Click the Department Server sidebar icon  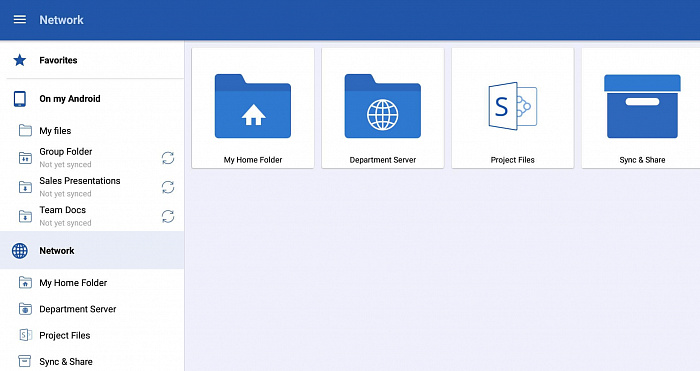click(25, 308)
